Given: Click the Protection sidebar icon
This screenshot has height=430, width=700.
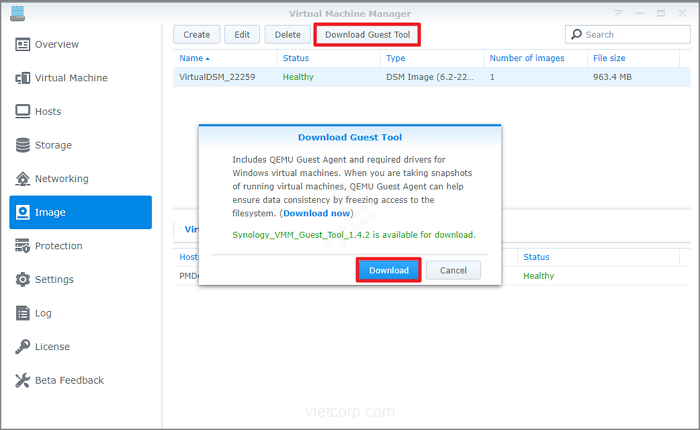Looking at the screenshot, I should coord(23,246).
